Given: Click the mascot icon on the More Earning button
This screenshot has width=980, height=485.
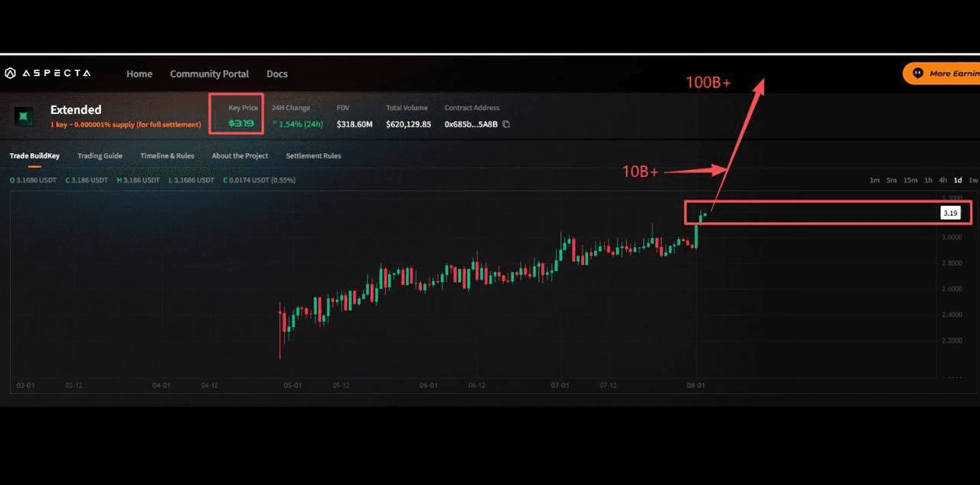Looking at the screenshot, I should [917, 73].
